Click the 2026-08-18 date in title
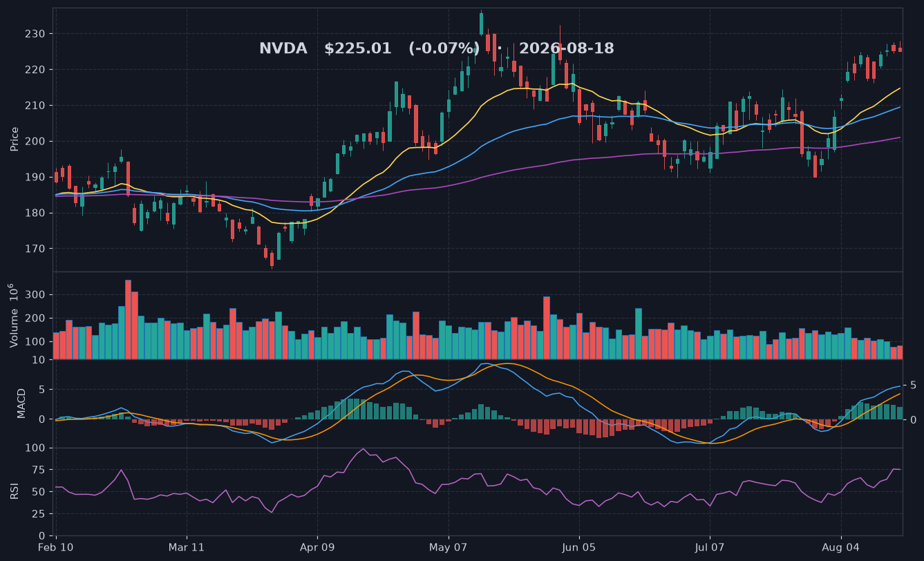The width and height of the screenshot is (924, 561). (x=567, y=48)
